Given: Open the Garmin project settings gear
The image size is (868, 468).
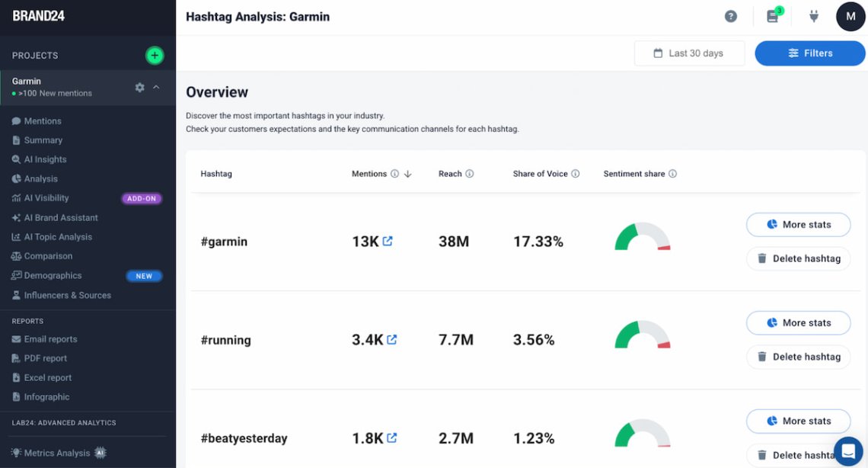Looking at the screenshot, I should click(139, 87).
